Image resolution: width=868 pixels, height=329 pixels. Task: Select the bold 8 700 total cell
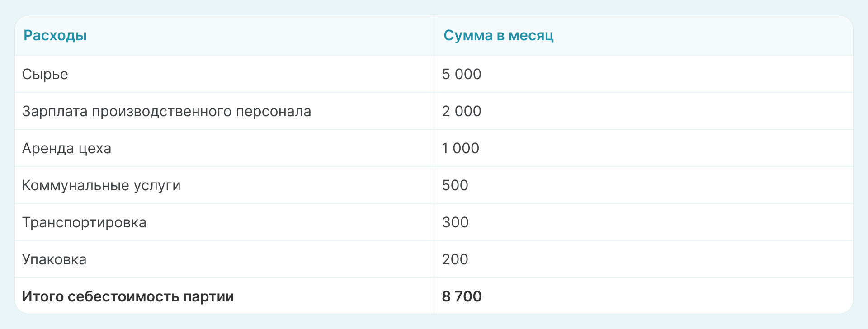[x=462, y=296]
